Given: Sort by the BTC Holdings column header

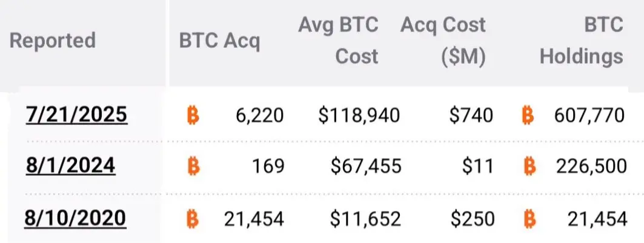Looking at the screenshot, I should (581, 41).
